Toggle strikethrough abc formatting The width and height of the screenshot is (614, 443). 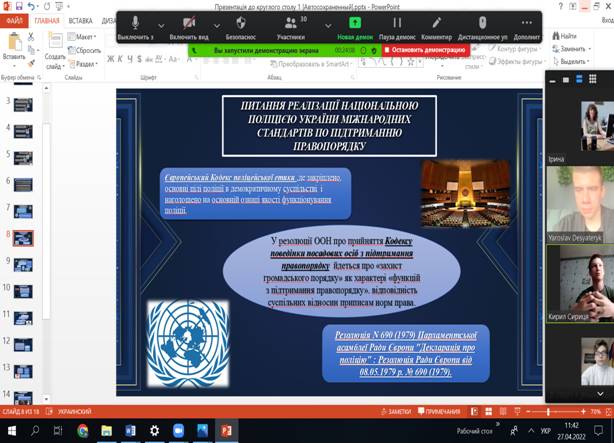149,60
